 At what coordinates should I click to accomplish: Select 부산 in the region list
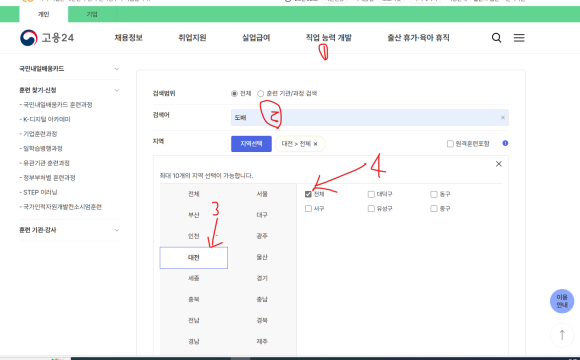coord(193,215)
